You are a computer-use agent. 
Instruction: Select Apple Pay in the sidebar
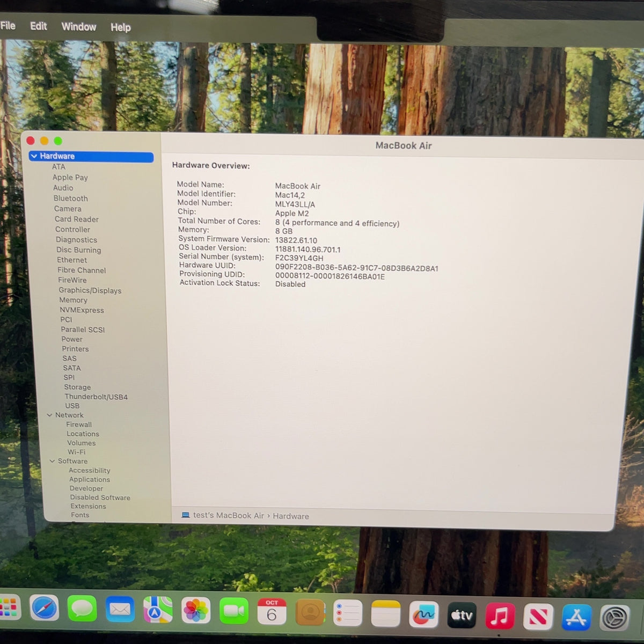click(x=70, y=178)
